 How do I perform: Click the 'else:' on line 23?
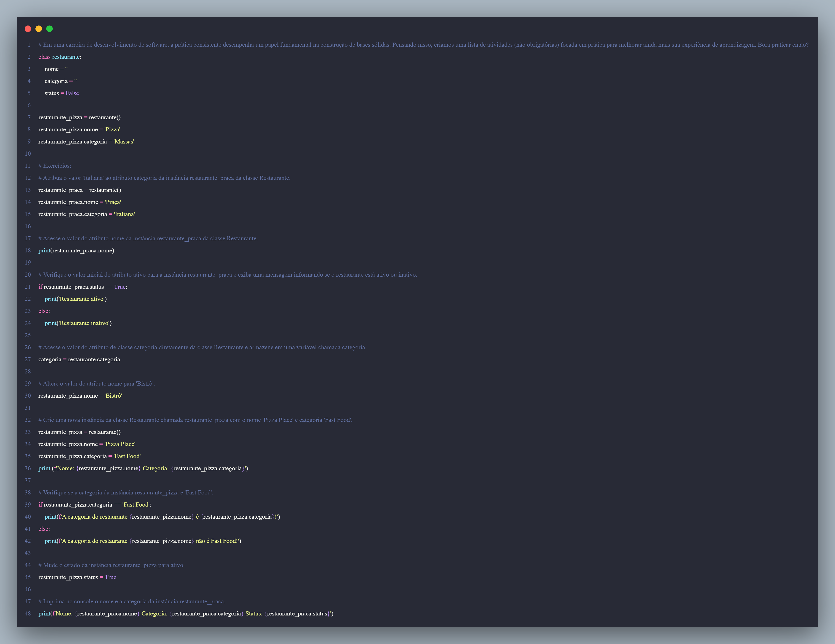click(x=44, y=311)
